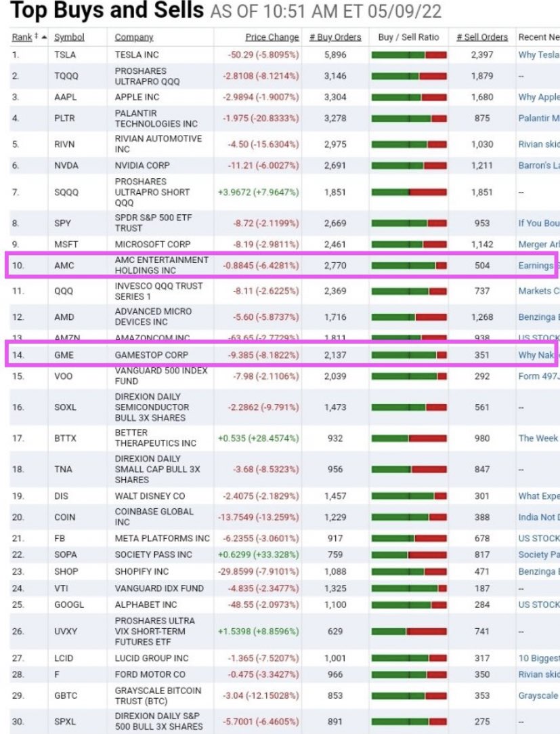
Task: Click the UVXY symbol cell
Action: 66,631
